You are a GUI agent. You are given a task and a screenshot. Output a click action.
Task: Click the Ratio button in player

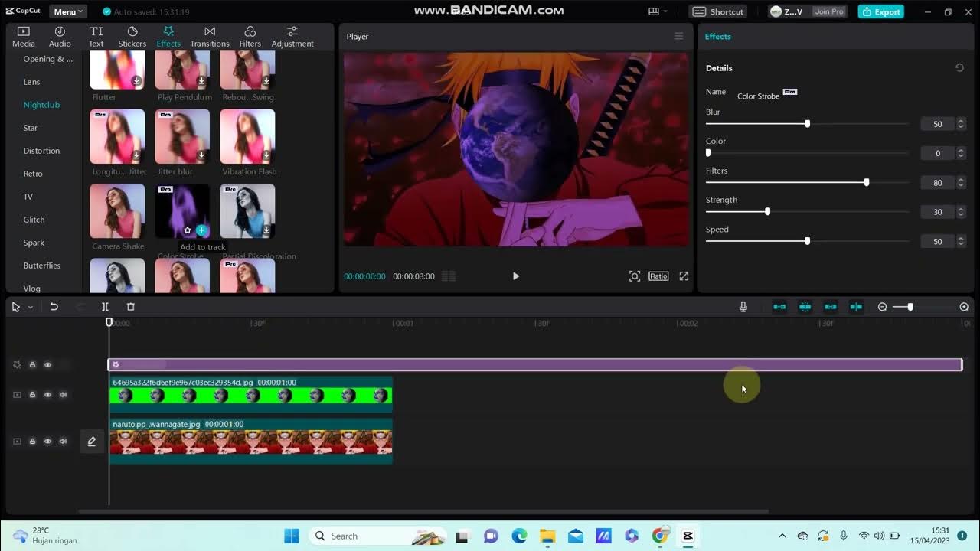click(658, 276)
